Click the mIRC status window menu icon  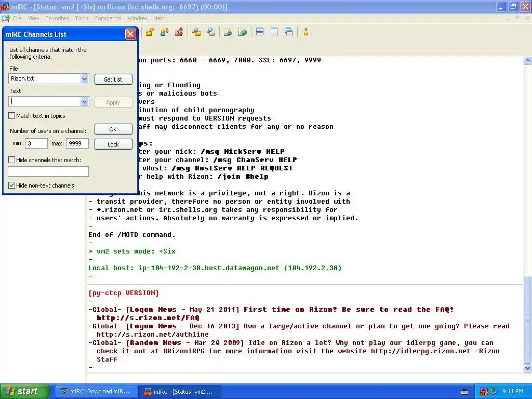[6, 18]
